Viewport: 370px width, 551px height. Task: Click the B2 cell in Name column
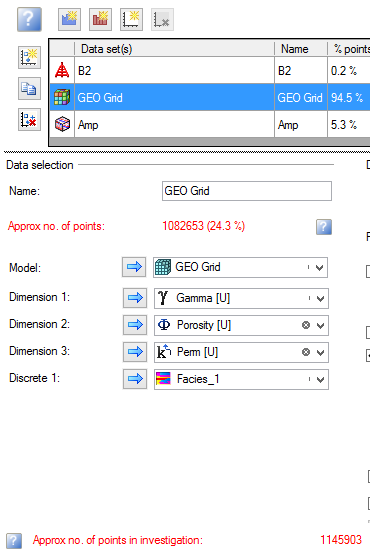[x=301, y=70]
